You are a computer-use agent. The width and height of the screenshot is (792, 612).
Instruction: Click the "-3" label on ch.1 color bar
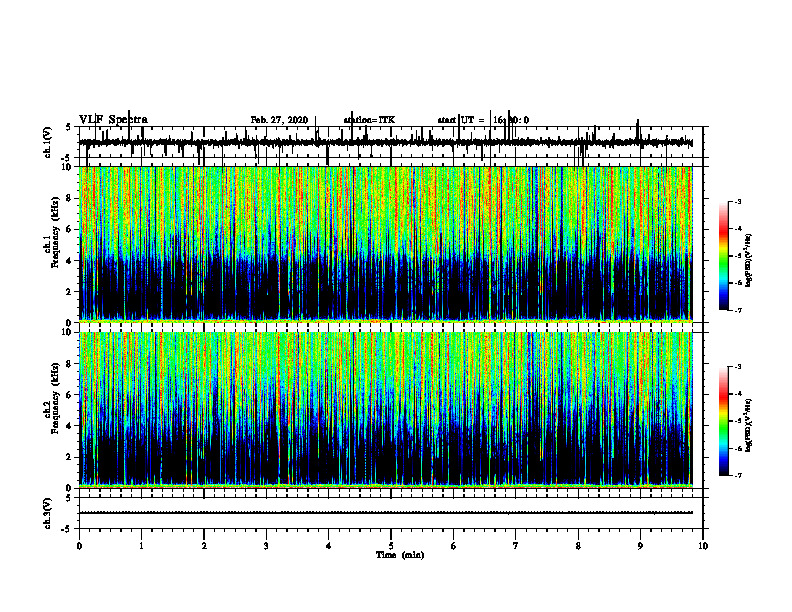[x=738, y=202]
